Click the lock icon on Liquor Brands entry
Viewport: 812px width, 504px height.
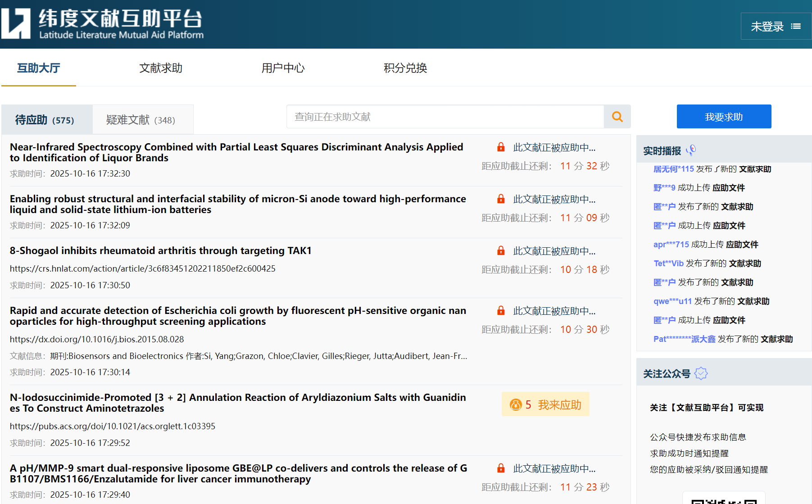pos(501,147)
